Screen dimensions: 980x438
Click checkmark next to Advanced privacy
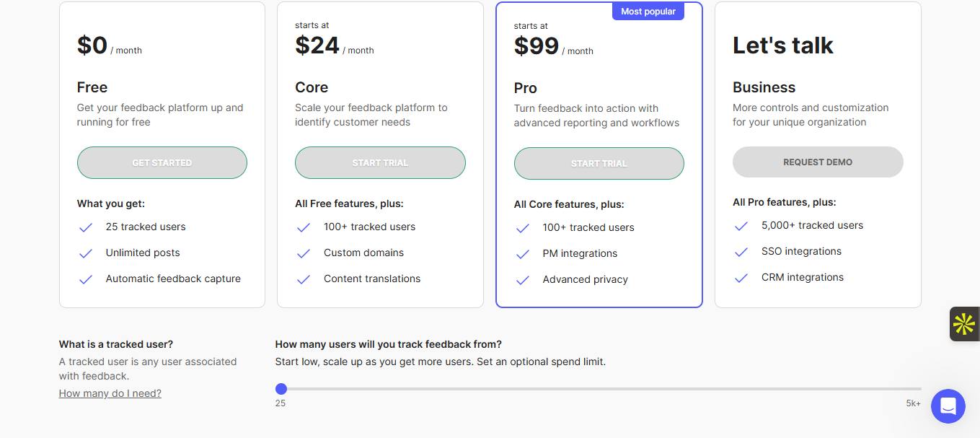pyautogui.click(x=523, y=280)
